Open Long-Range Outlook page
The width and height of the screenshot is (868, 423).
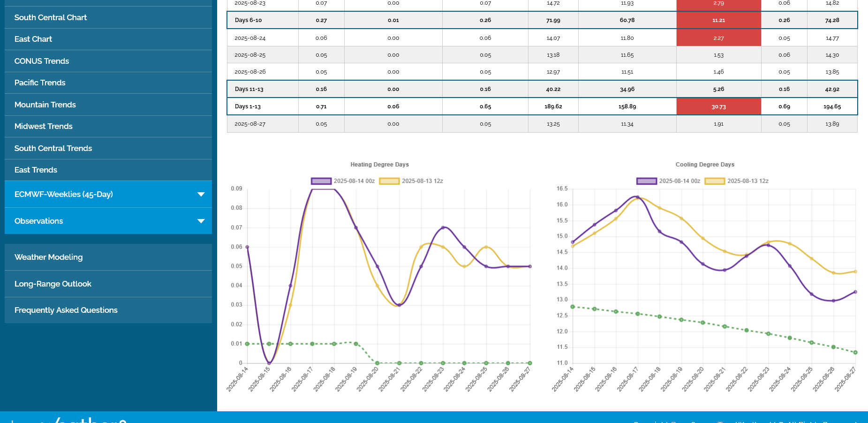point(53,284)
